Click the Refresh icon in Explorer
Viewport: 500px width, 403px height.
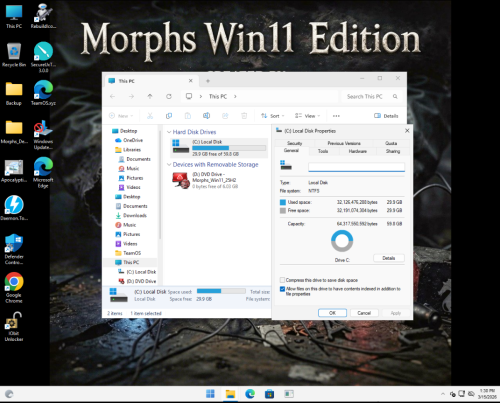169,96
